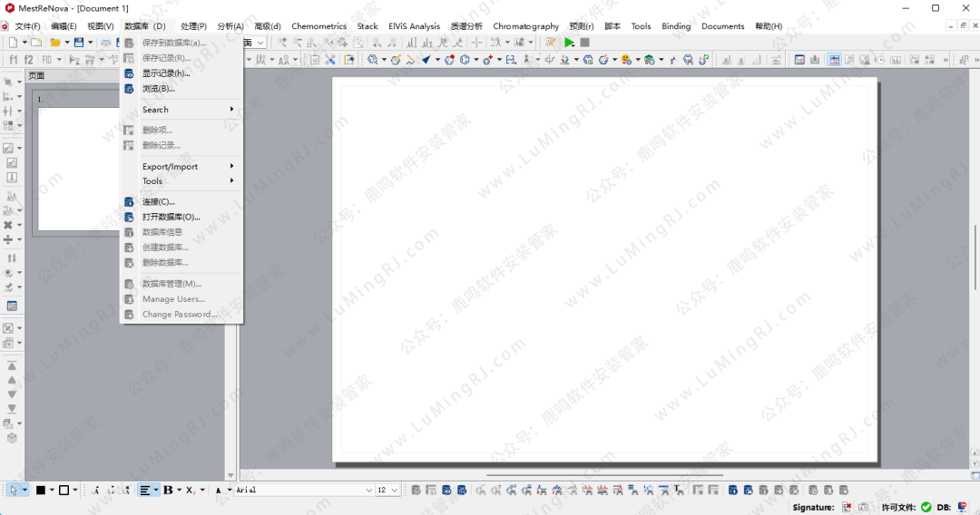
Task: Click the Bold B formatting icon
Action: pos(168,491)
